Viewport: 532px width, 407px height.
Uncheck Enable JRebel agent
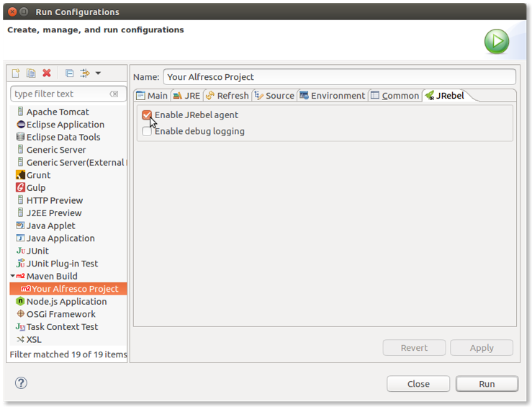click(x=148, y=115)
